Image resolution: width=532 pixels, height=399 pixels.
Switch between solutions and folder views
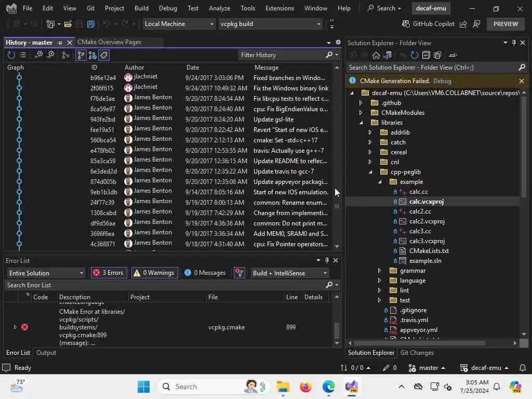coord(388,55)
